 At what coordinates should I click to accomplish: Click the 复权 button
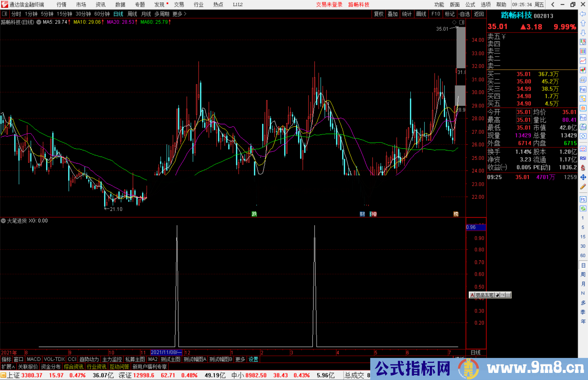pos(378,14)
